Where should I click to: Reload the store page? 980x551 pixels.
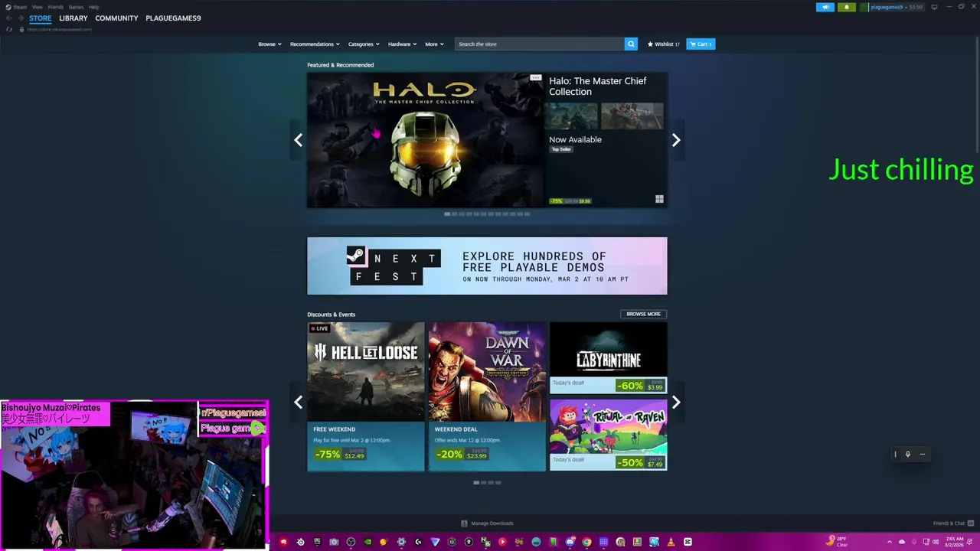pyautogui.click(x=9, y=29)
